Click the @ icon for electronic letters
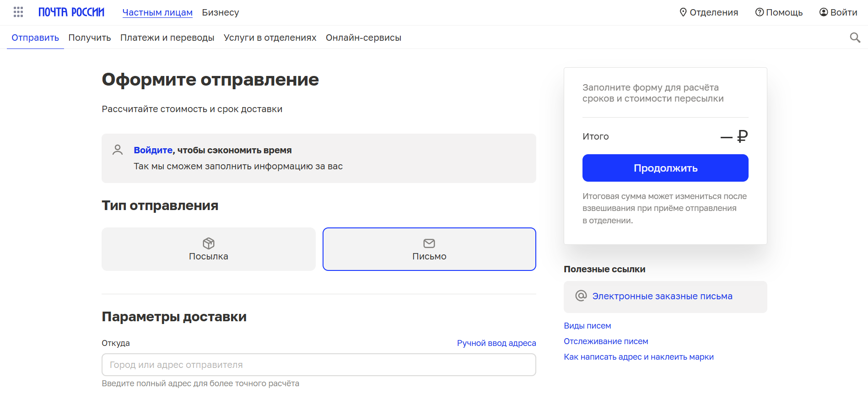The image size is (868, 394). coord(581,296)
